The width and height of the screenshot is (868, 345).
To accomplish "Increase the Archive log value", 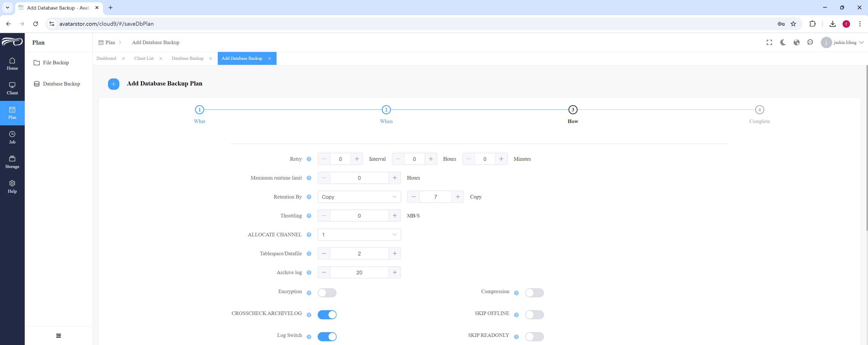I will coord(395,273).
